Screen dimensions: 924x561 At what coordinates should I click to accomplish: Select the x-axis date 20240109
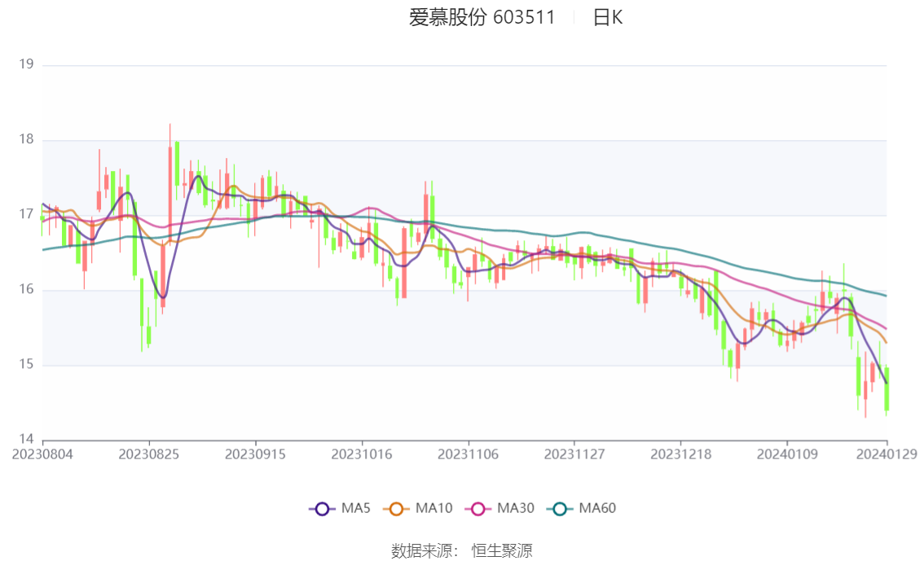[x=787, y=454]
